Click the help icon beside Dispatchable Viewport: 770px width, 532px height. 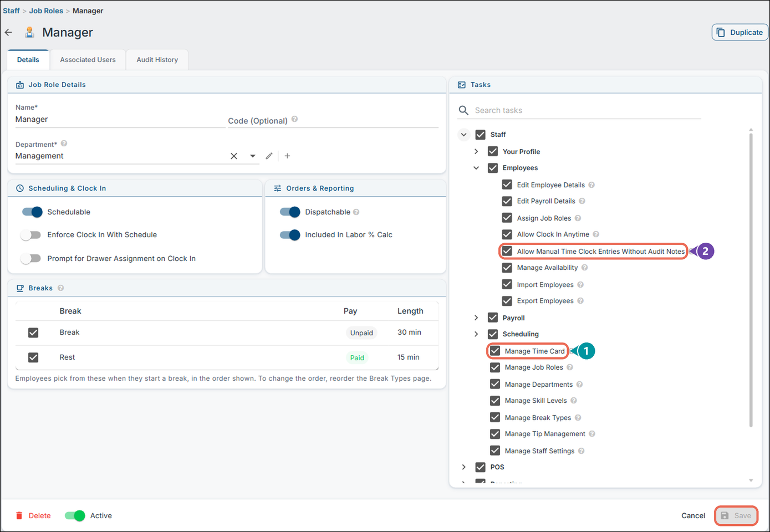(356, 212)
